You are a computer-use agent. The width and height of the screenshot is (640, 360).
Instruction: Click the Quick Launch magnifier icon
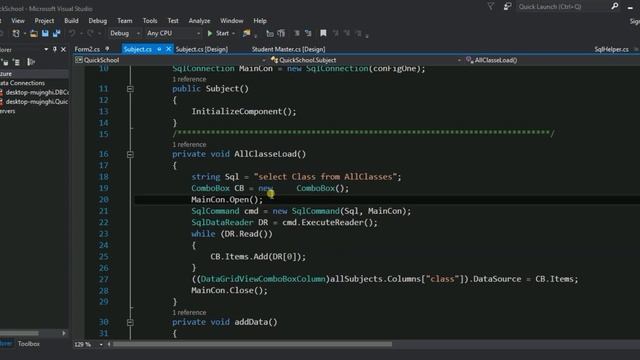[x=615, y=7]
